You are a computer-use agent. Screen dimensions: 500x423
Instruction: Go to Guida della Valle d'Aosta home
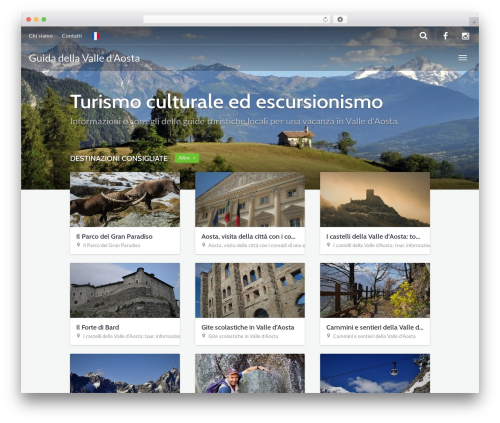tap(84, 58)
